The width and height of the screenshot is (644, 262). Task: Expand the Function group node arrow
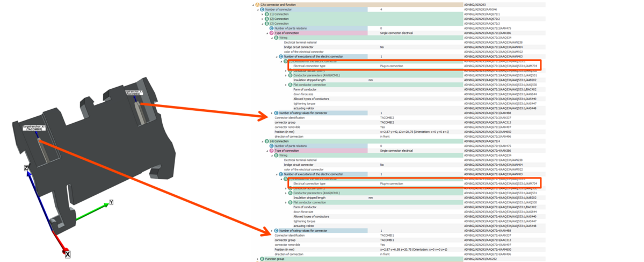pyautogui.click(x=258, y=259)
